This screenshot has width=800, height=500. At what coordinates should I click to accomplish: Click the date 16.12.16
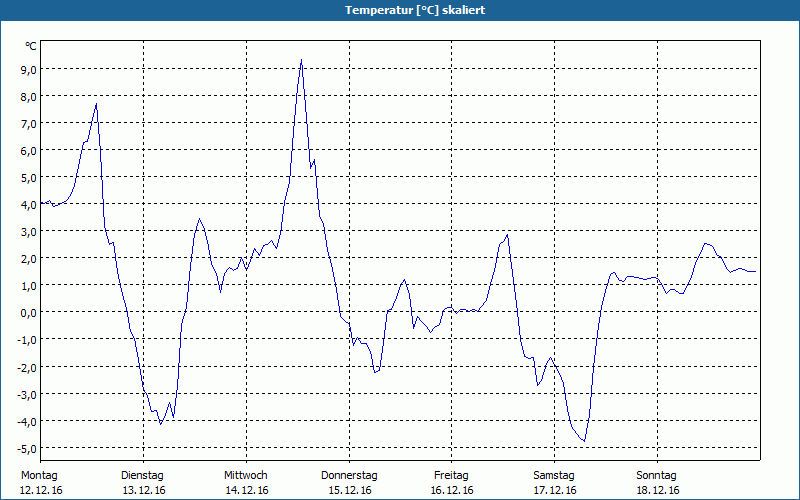452,490
